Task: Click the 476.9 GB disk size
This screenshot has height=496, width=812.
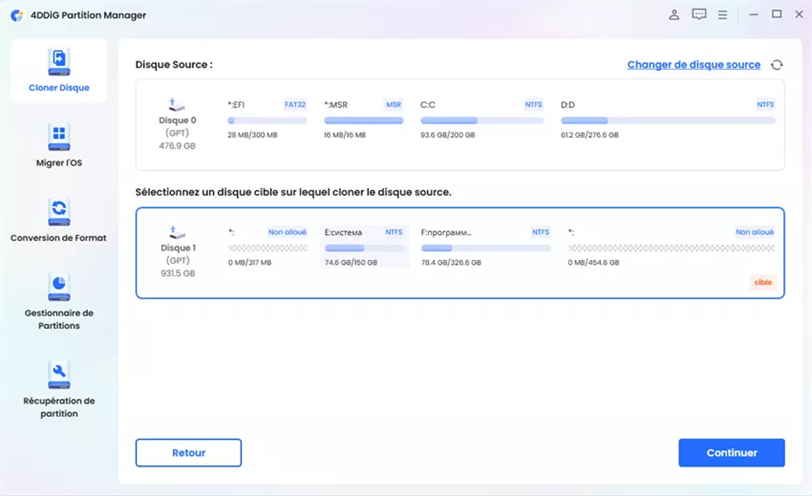Action: (x=177, y=146)
